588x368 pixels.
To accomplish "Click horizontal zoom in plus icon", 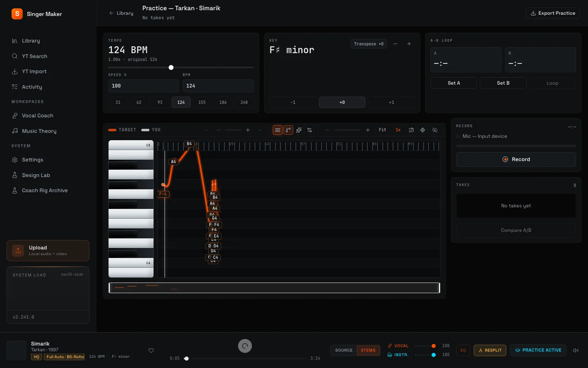I will coord(368,130).
